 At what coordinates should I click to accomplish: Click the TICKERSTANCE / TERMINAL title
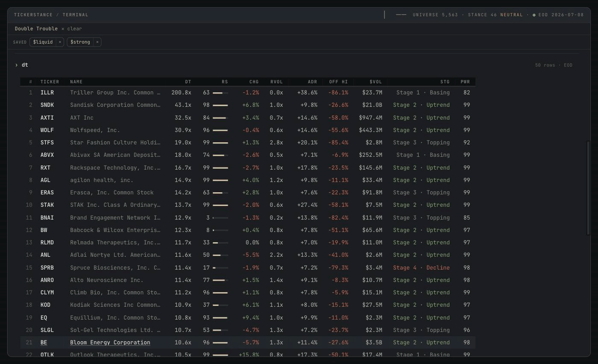51,15
